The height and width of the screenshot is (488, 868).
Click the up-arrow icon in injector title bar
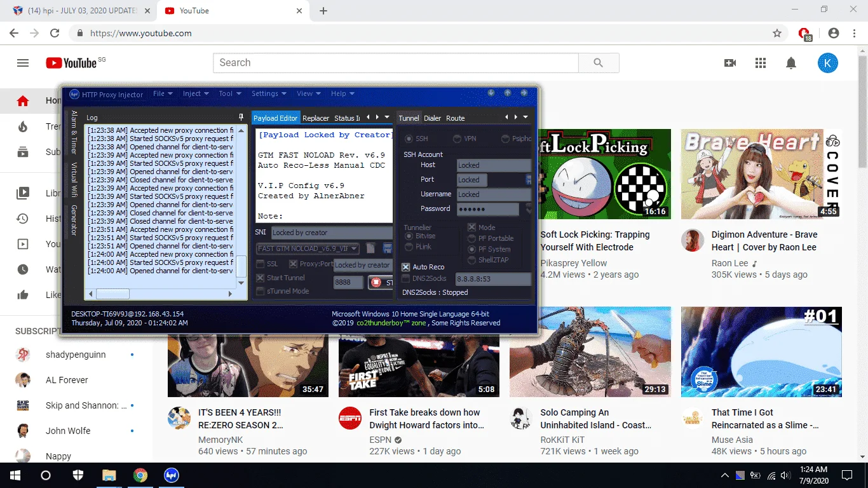click(x=508, y=93)
